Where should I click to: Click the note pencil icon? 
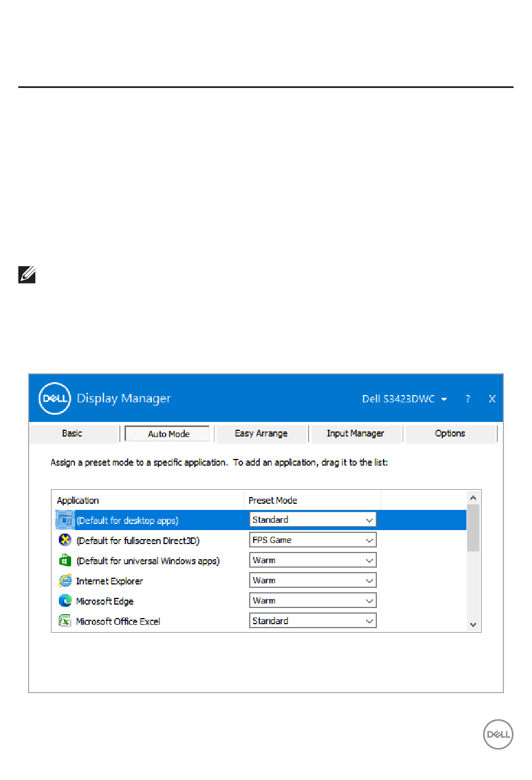pyautogui.click(x=27, y=275)
